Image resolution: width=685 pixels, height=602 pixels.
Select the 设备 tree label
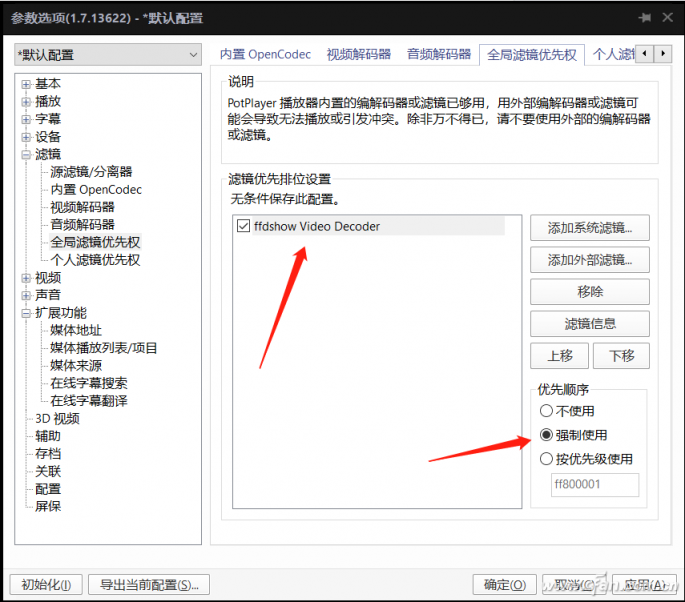click(x=48, y=137)
